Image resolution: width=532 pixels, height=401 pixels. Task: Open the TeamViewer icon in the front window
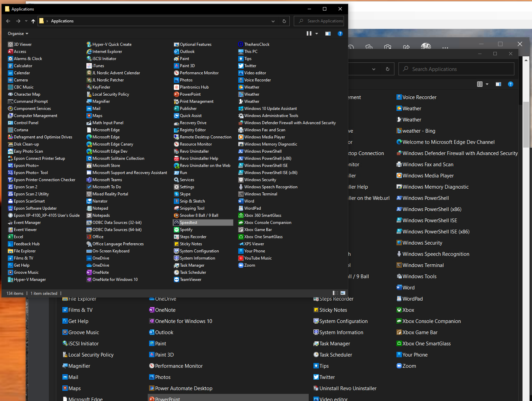pos(177,280)
